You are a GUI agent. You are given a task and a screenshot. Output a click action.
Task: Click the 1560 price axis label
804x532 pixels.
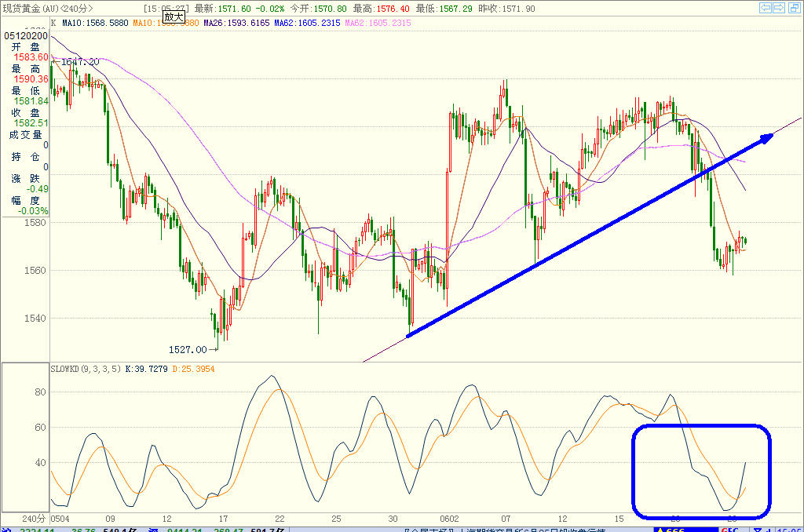coord(35,270)
